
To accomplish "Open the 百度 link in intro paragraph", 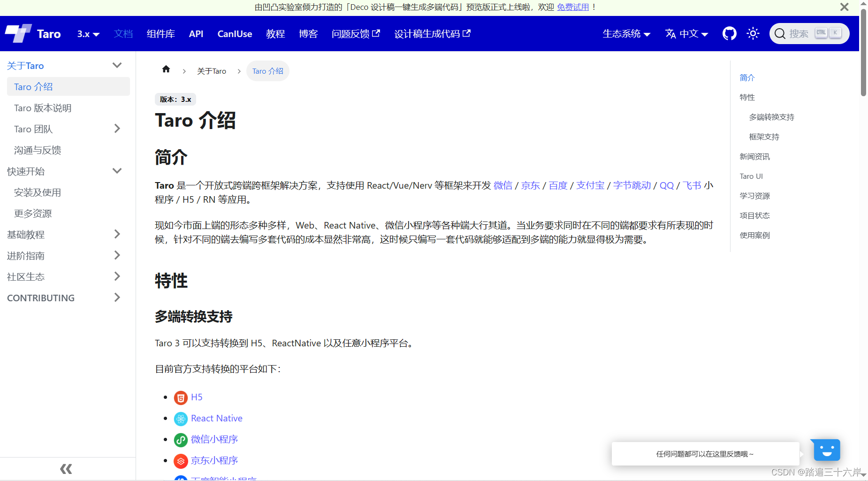I will coord(558,185).
